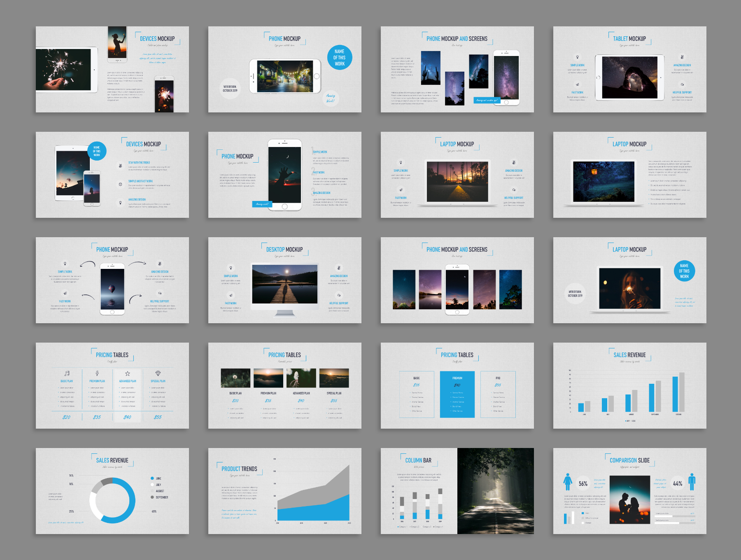The height and width of the screenshot is (560, 741).
Task: Click the blue female figure icon beside 56%
Action: click(568, 481)
